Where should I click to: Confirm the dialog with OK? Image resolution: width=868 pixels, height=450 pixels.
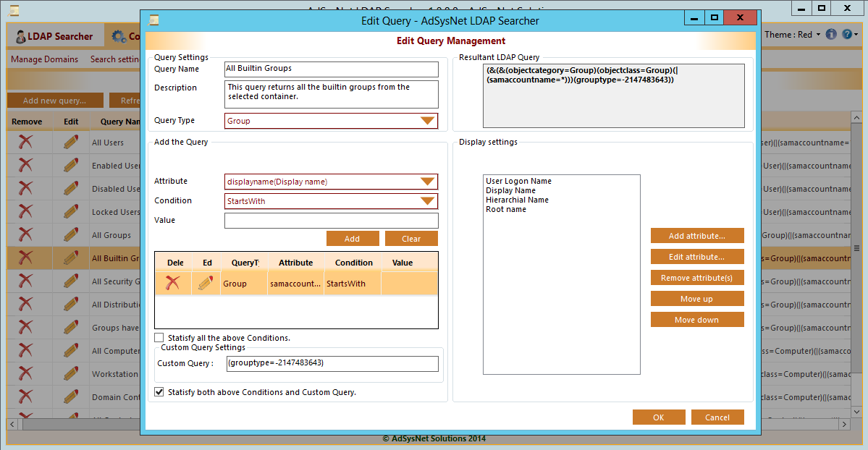pyautogui.click(x=659, y=417)
